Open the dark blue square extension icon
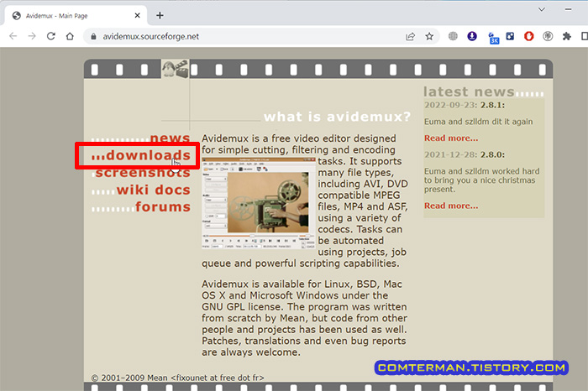Screen dimensions: 588x391 510,36
